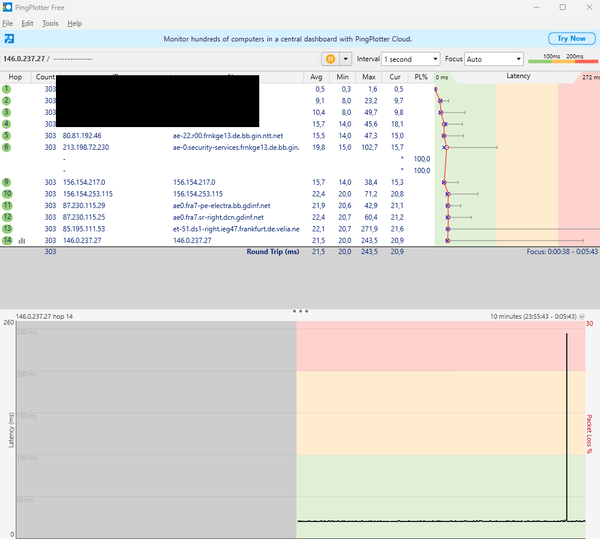600x539 pixels.
Task: Click the three-dot splitter handle above the graph
Action: click(300, 311)
